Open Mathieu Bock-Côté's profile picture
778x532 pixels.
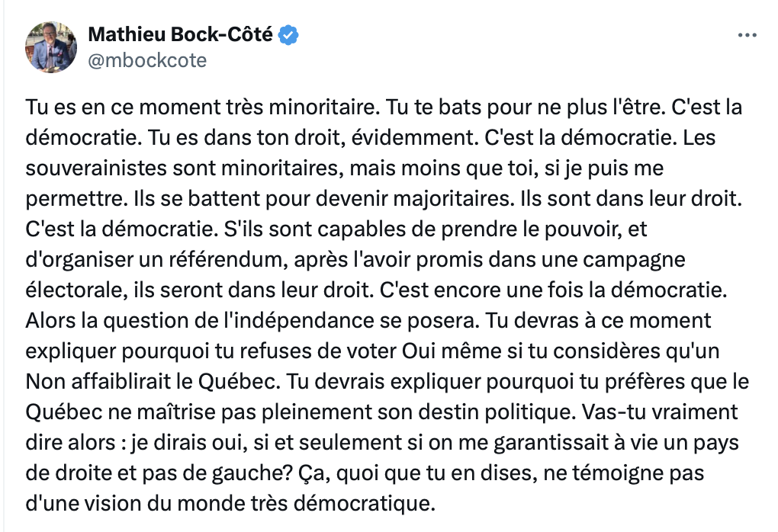click(x=51, y=47)
